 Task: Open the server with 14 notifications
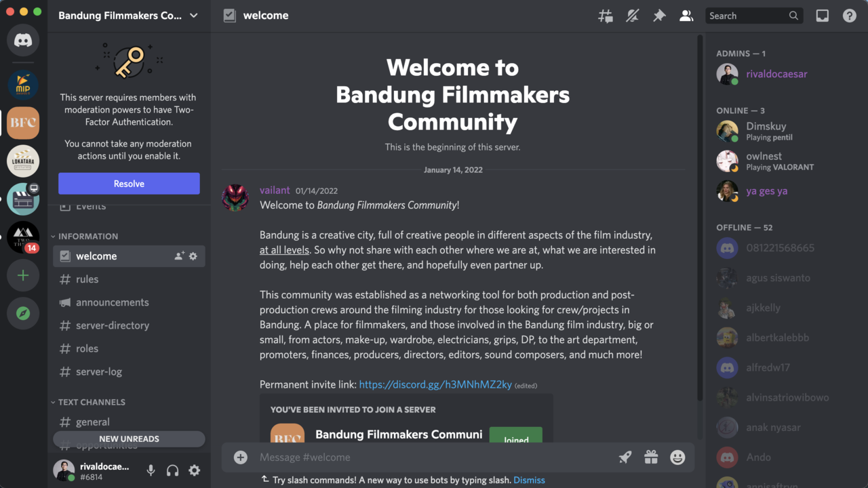pos(23,237)
